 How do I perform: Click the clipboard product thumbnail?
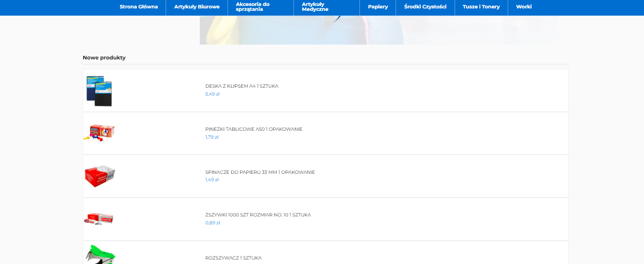[99, 91]
